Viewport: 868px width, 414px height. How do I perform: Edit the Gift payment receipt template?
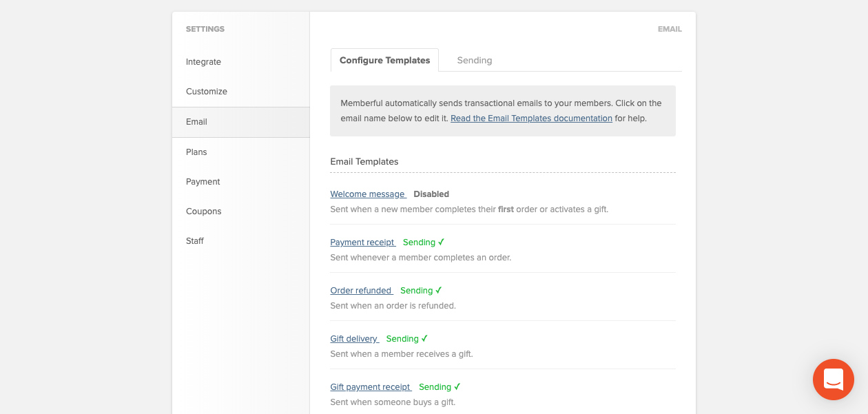pyautogui.click(x=371, y=387)
